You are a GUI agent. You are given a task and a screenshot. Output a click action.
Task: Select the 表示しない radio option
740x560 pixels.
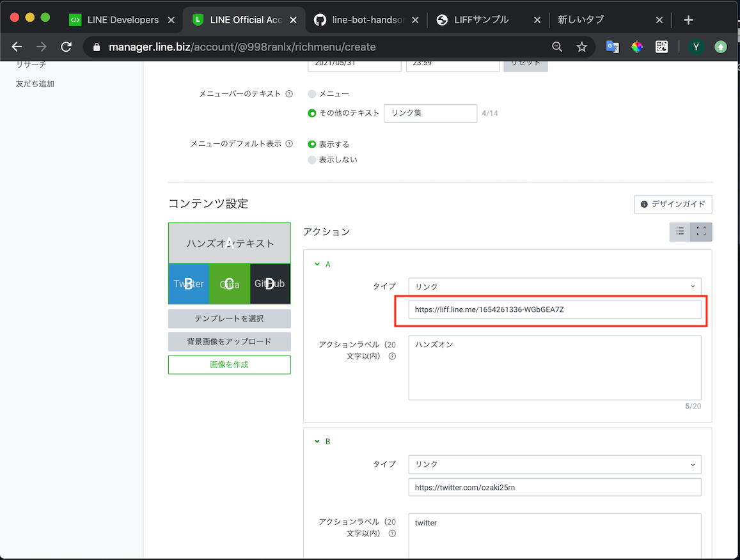(x=311, y=160)
